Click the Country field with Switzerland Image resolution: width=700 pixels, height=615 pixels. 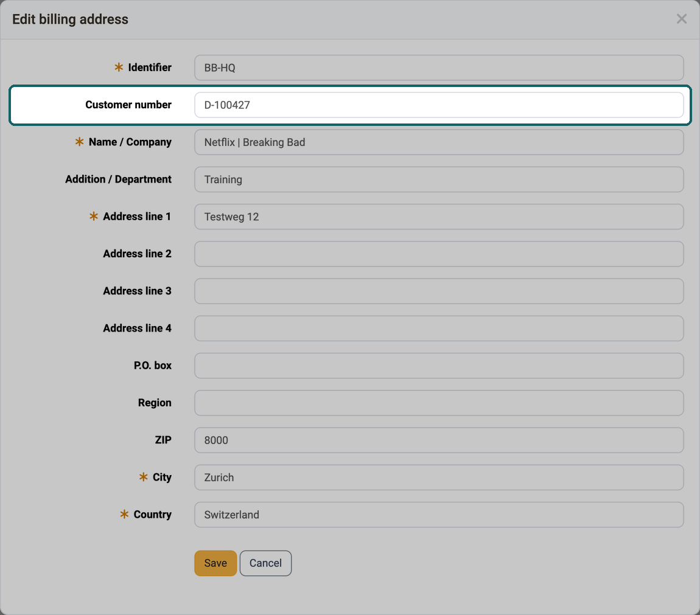tap(439, 515)
